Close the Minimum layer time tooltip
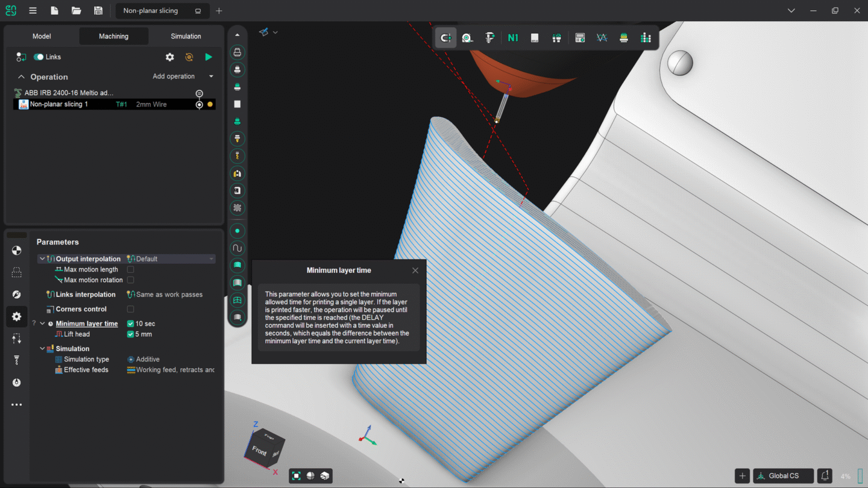868x488 pixels. coord(415,270)
